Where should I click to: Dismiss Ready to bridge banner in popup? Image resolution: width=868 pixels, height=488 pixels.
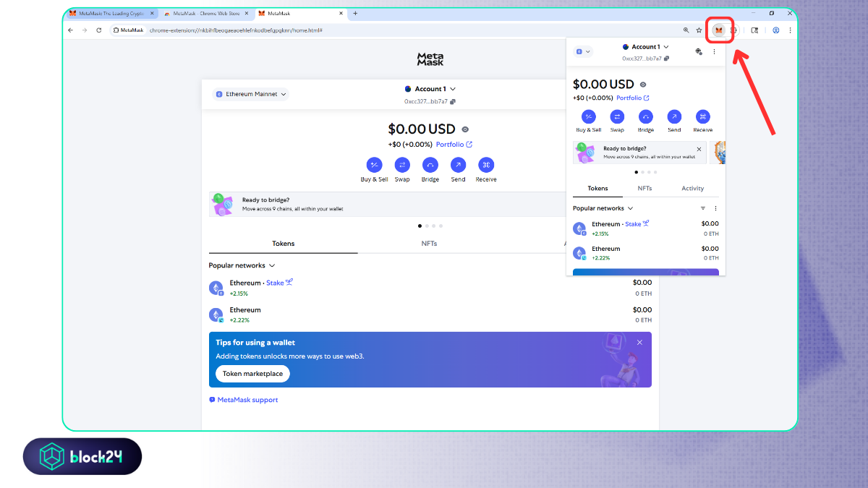tap(699, 149)
